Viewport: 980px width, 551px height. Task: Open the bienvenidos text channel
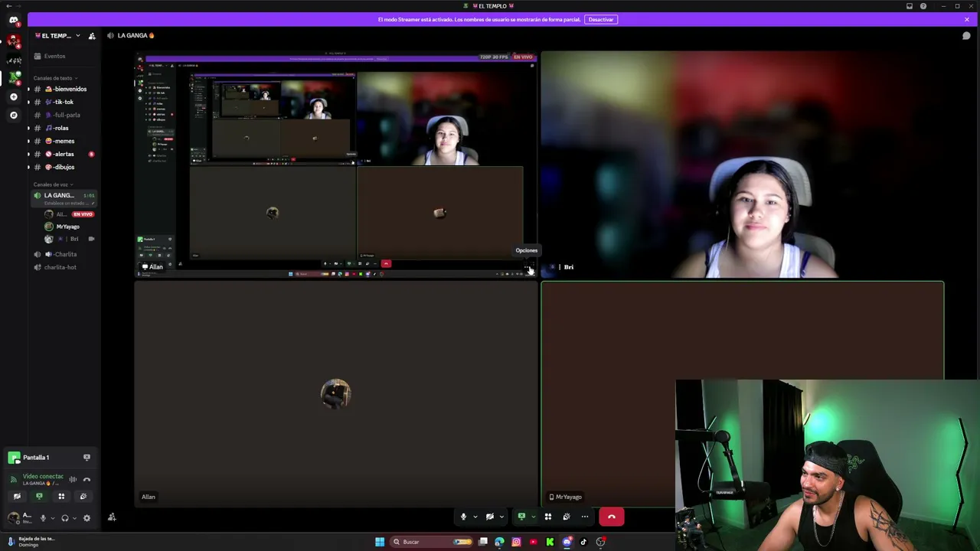(x=64, y=89)
